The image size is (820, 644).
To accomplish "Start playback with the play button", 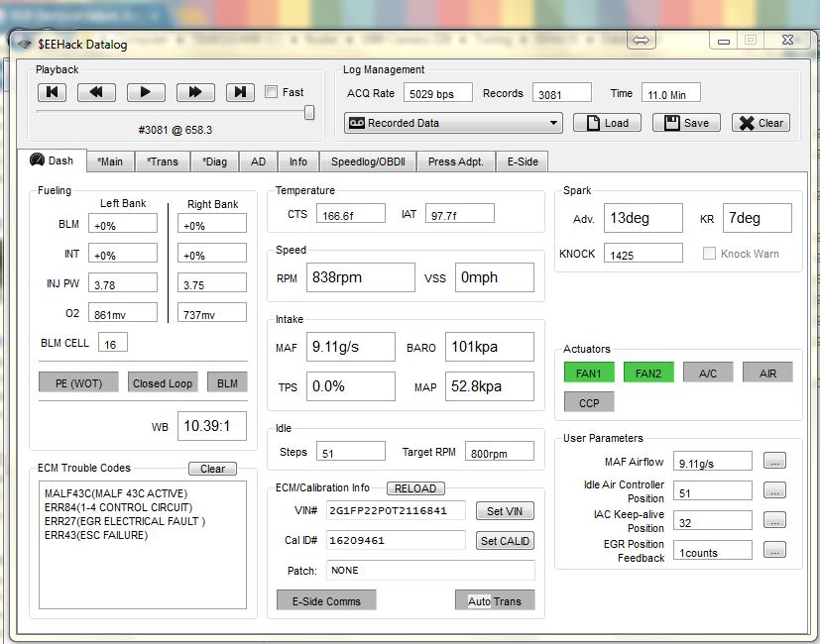I will tap(146, 92).
